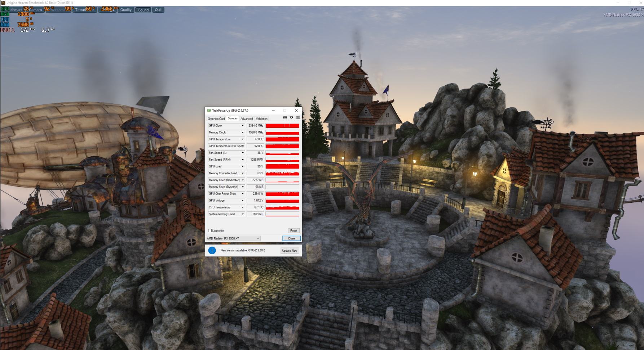Open the System Memory Used dropdown
The width and height of the screenshot is (644, 350).
click(x=243, y=214)
